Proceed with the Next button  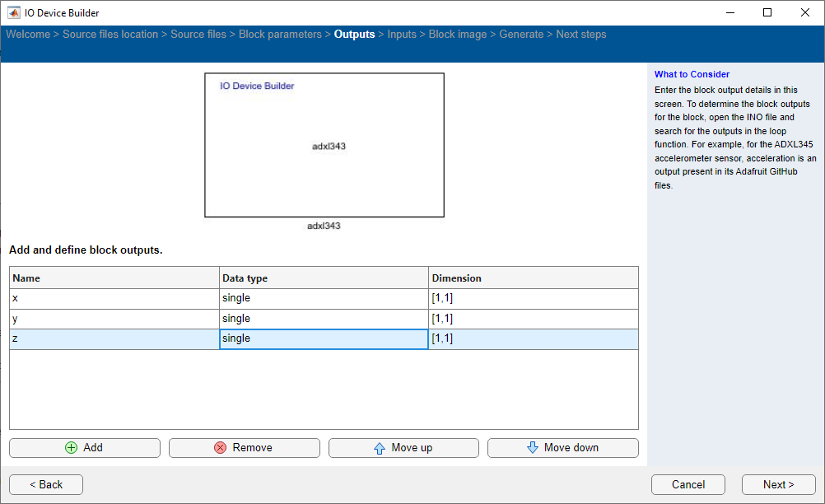click(778, 484)
